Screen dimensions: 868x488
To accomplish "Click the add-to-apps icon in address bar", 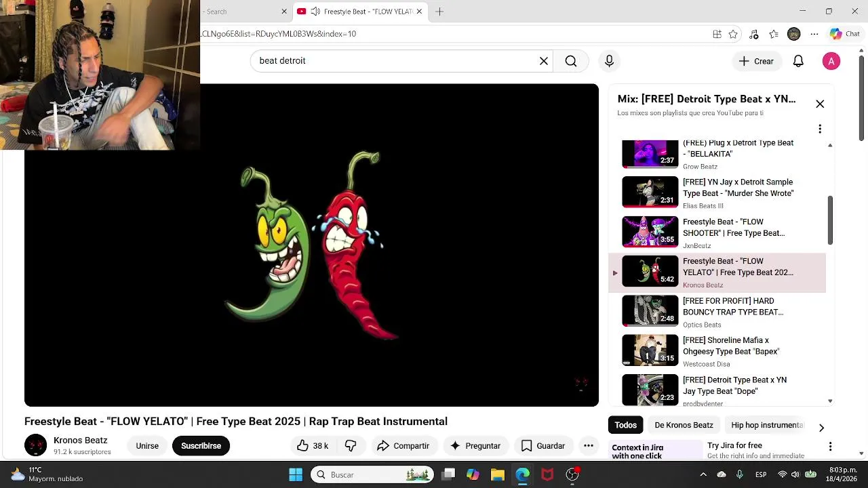I will click(x=717, y=34).
